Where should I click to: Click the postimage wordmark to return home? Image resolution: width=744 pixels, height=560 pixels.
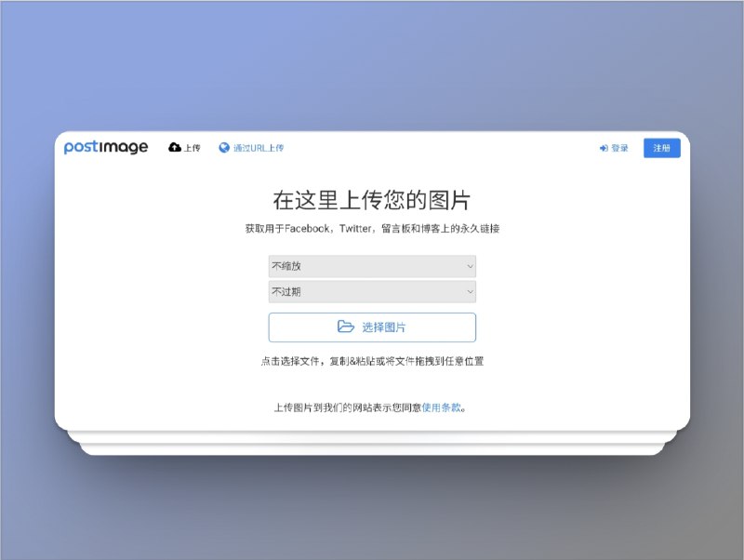coord(106,147)
